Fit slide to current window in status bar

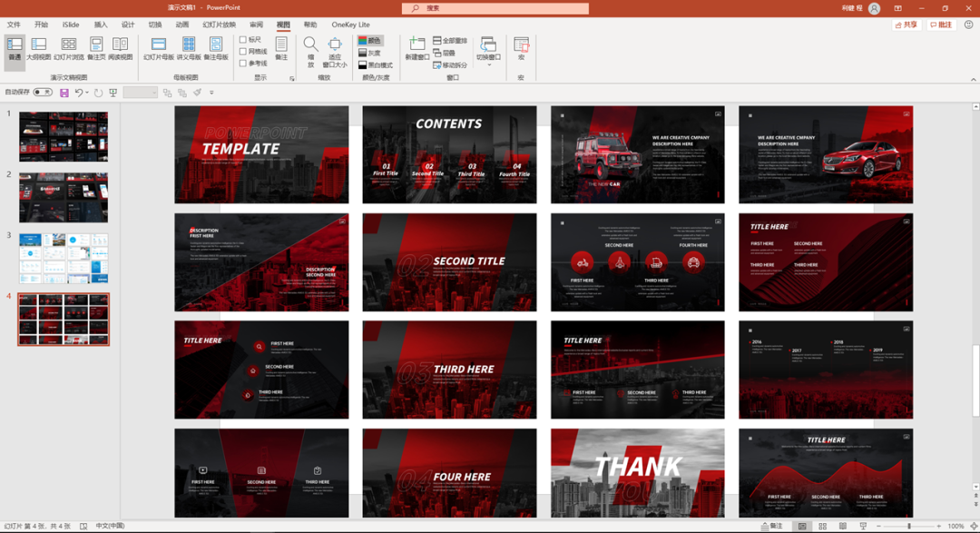[x=974, y=526]
